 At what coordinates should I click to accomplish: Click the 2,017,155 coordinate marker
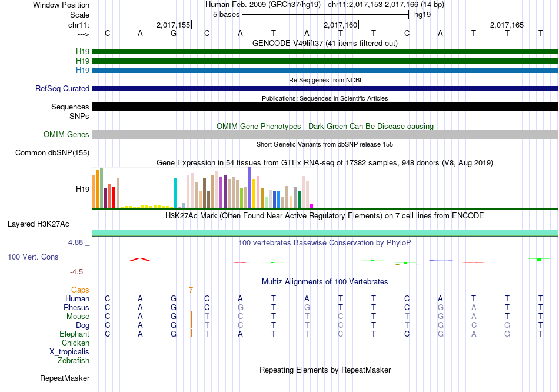[x=173, y=25]
